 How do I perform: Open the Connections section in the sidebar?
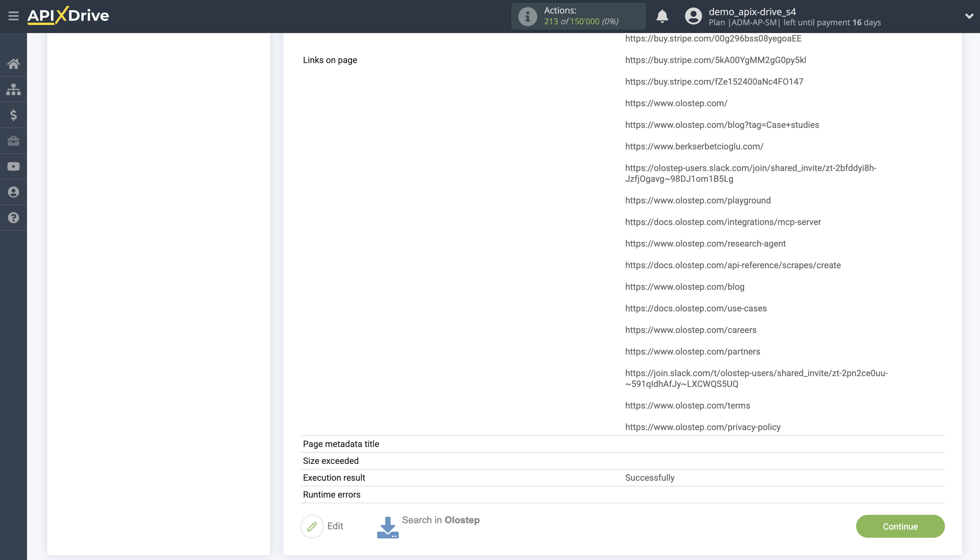(x=13, y=89)
